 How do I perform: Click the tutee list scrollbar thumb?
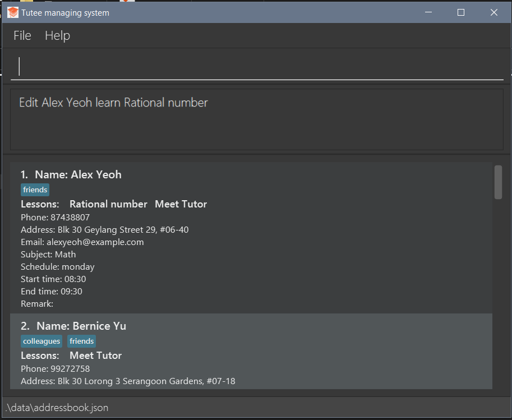[x=498, y=182]
